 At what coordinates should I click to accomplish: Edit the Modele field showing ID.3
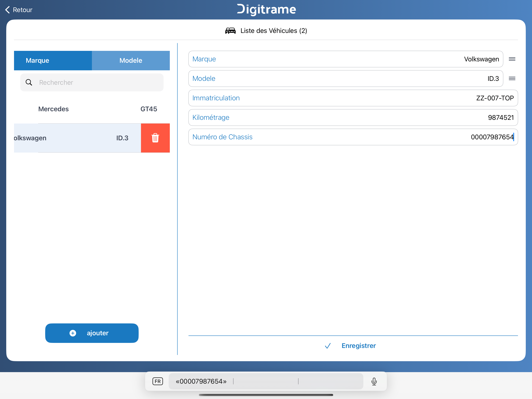click(346, 79)
